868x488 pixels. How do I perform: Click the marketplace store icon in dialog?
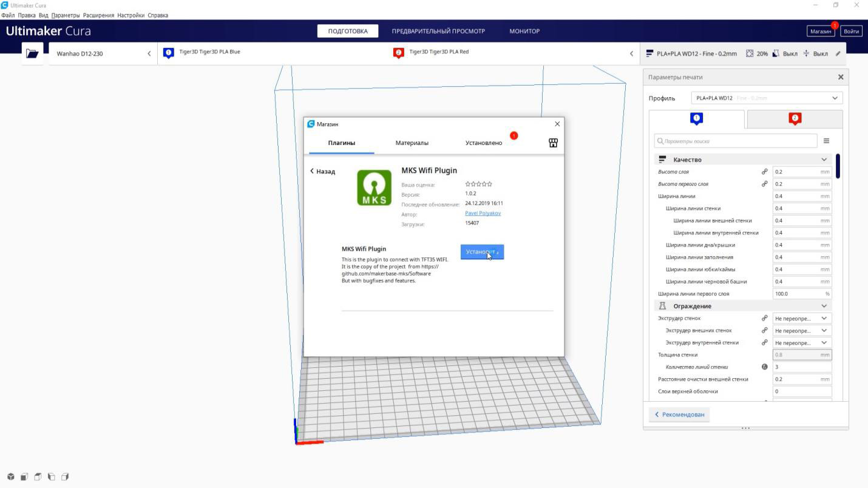(553, 143)
